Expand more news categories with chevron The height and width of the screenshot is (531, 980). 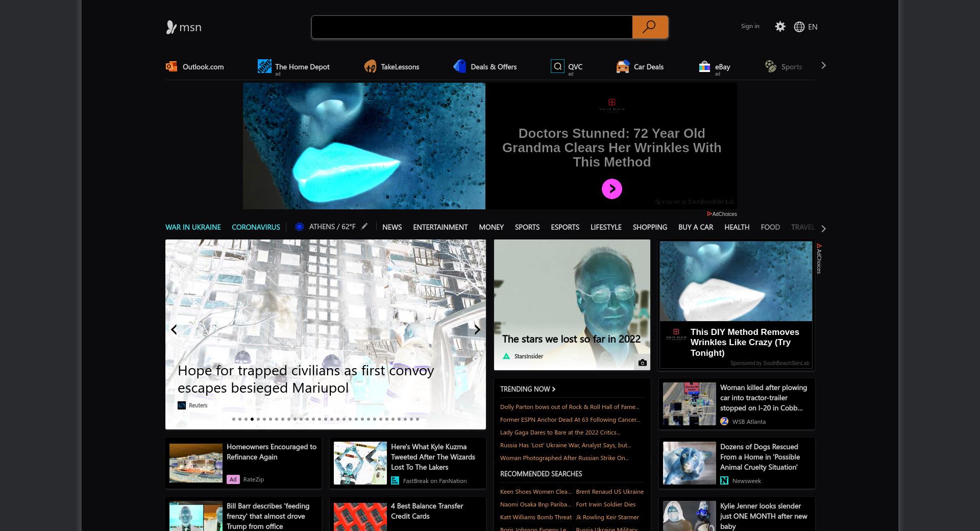coord(823,228)
